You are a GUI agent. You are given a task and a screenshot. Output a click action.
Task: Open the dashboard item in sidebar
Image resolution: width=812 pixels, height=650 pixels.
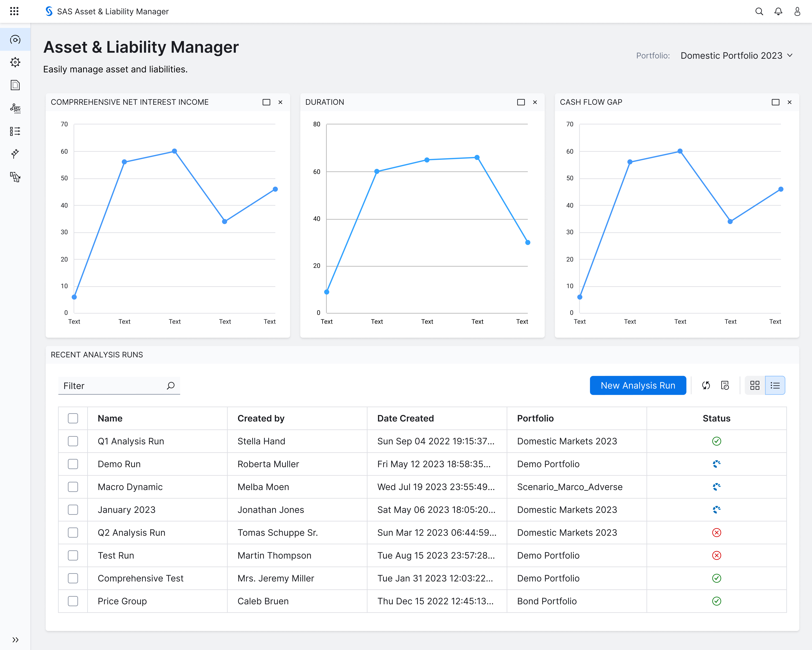tap(15, 40)
